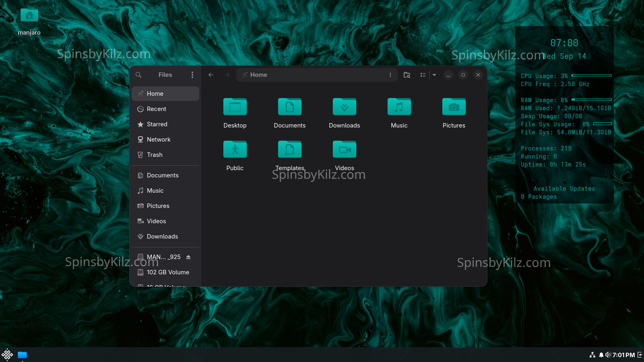Click the notification bell in system tray

(601, 355)
